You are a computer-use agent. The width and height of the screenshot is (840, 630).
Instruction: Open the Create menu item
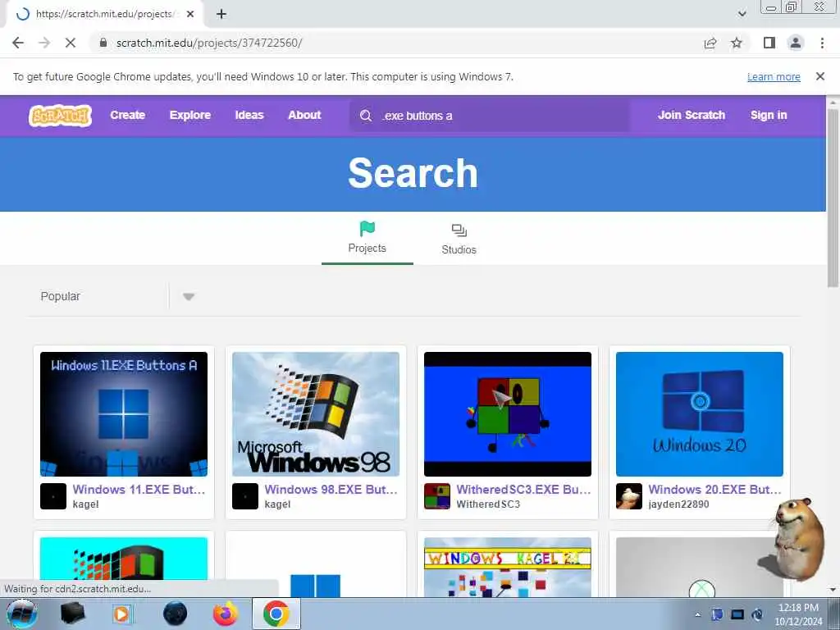(x=127, y=115)
